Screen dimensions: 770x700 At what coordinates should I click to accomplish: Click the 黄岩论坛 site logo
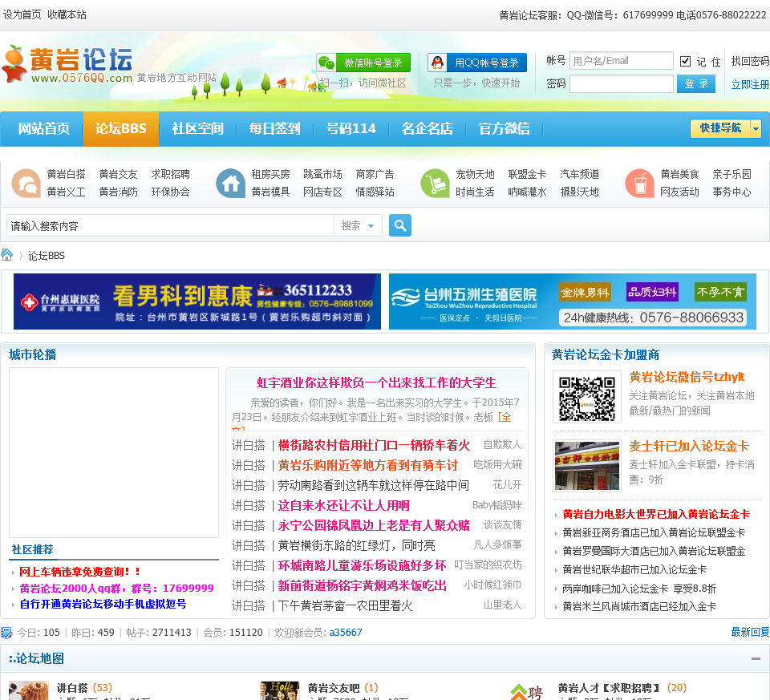67,64
